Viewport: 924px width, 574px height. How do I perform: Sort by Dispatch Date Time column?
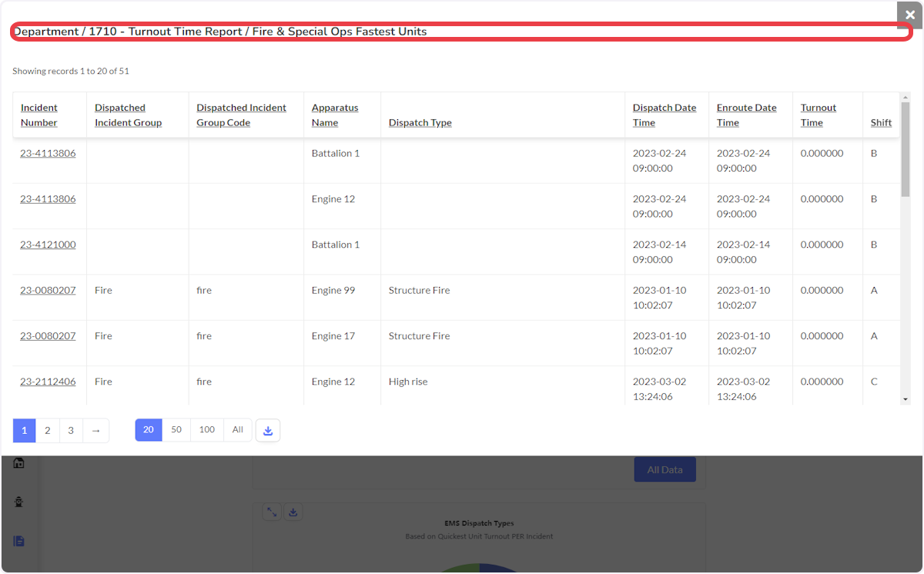[x=665, y=115]
